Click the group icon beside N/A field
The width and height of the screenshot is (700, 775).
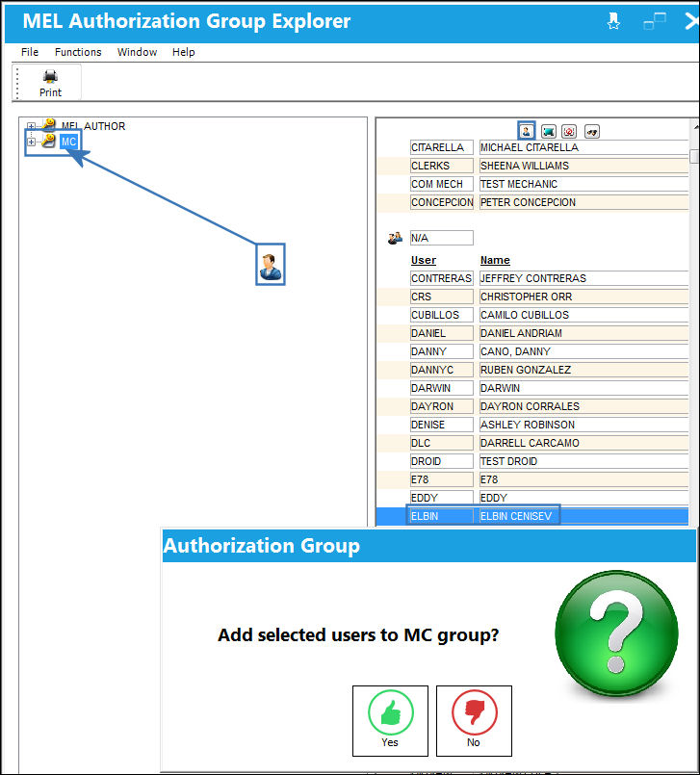(395, 238)
